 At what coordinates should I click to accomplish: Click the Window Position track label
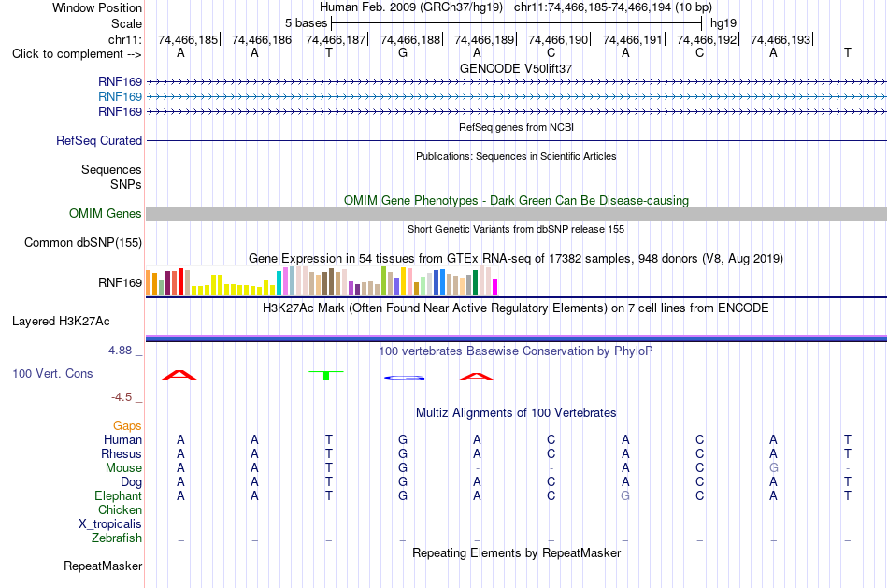97,7
